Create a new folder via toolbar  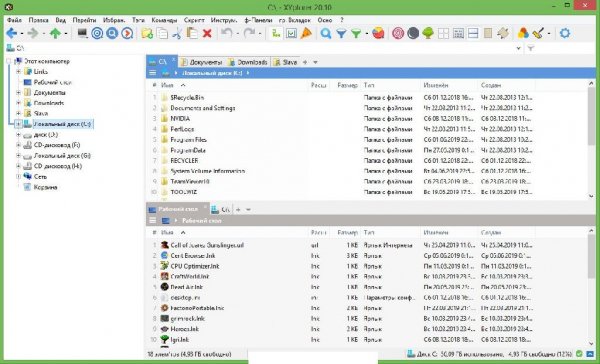point(147,34)
